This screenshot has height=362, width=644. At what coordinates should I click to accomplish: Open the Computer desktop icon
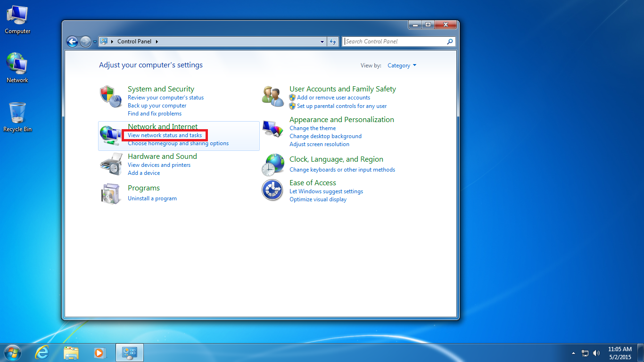click(x=17, y=20)
